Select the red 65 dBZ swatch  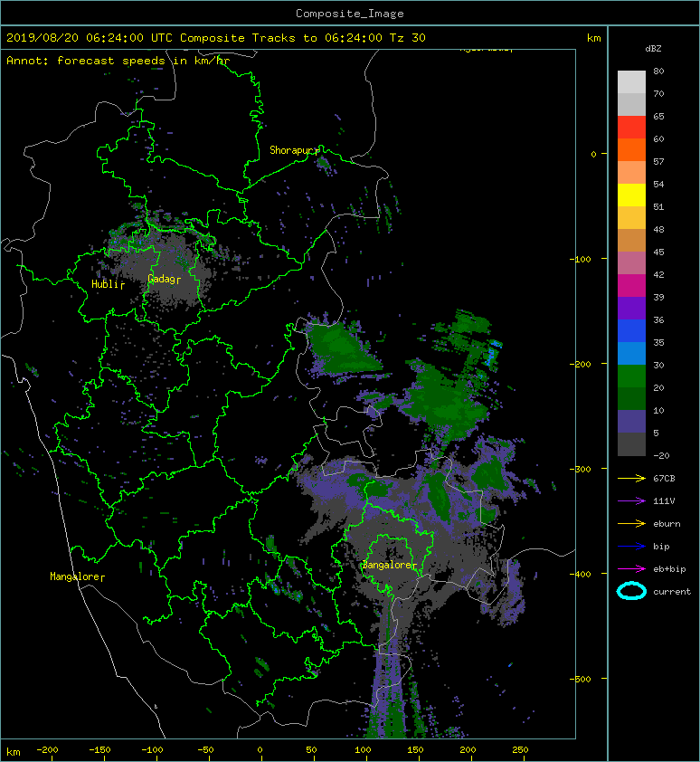631,128
